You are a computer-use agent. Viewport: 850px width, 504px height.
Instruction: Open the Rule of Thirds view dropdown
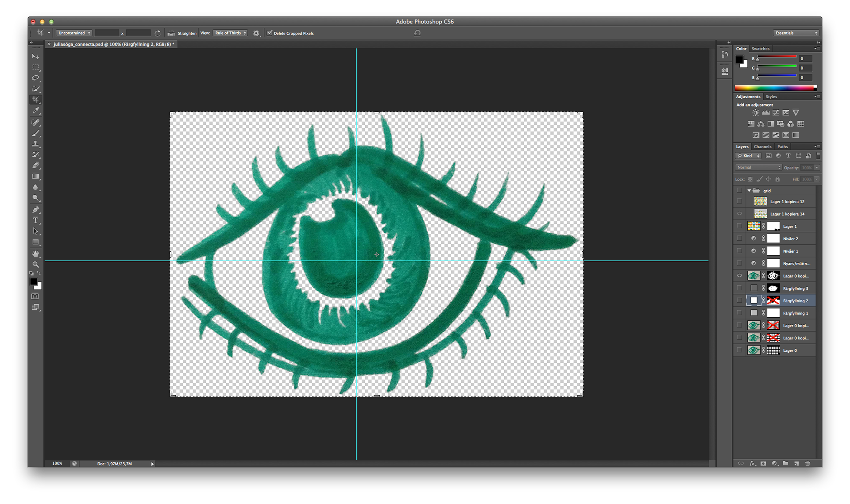click(230, 33)
